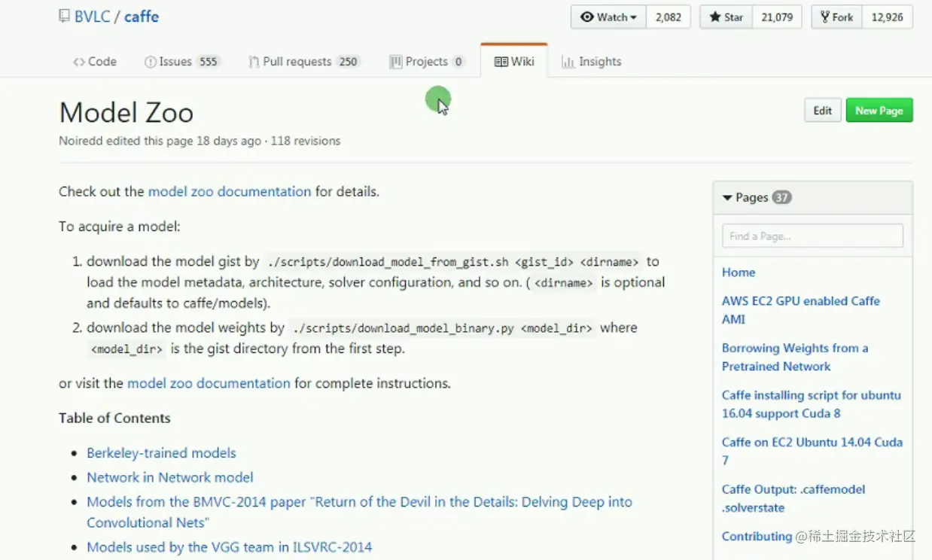Open the Projects tab
The image size is (932, 560).
pyautogui.click(x=427, y=62)
